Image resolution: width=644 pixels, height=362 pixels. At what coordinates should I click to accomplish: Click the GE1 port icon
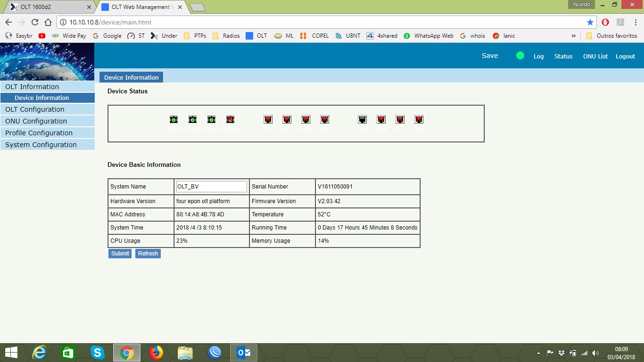click(x=268, y=119)
